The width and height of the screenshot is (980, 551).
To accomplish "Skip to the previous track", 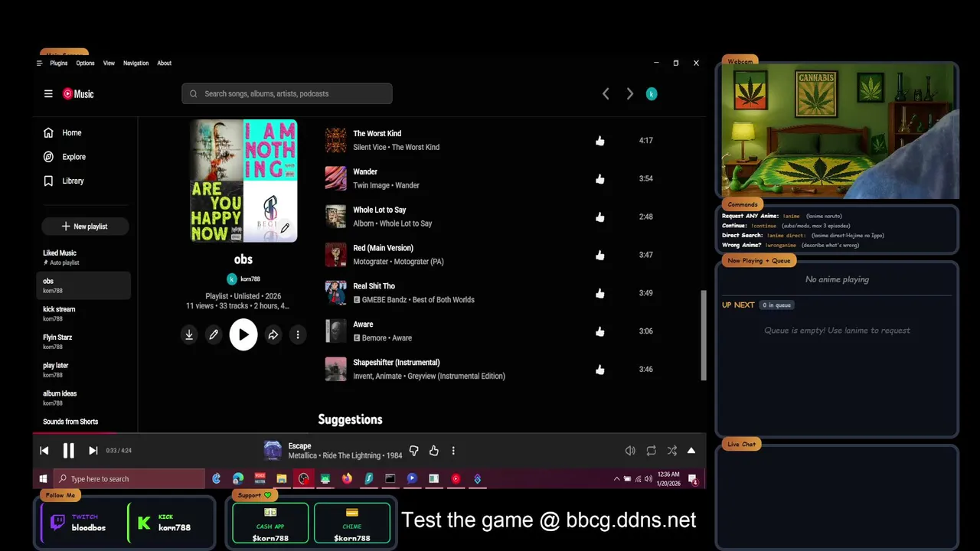I will [44, 451].
